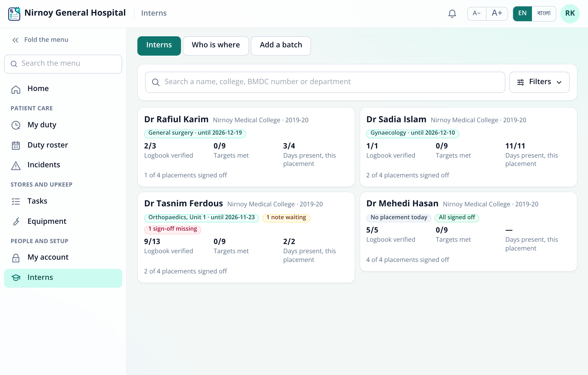Decrease font size with A−

pos(476,13)
